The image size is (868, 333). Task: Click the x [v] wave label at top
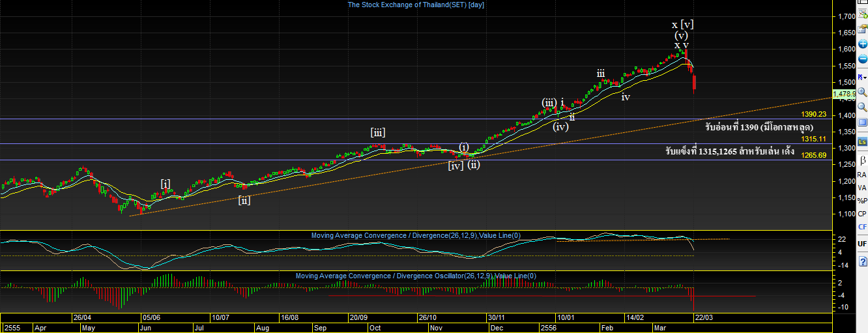[682, 25]
